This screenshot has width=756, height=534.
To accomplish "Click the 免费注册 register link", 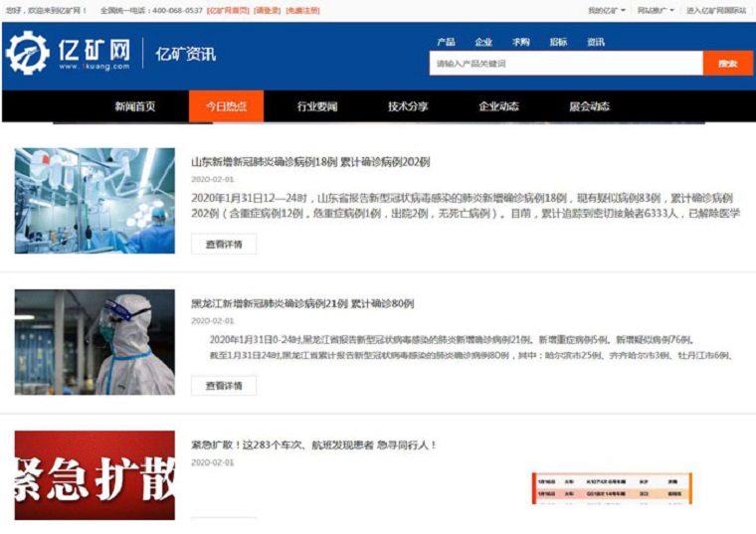I will (x=302, y=11).
